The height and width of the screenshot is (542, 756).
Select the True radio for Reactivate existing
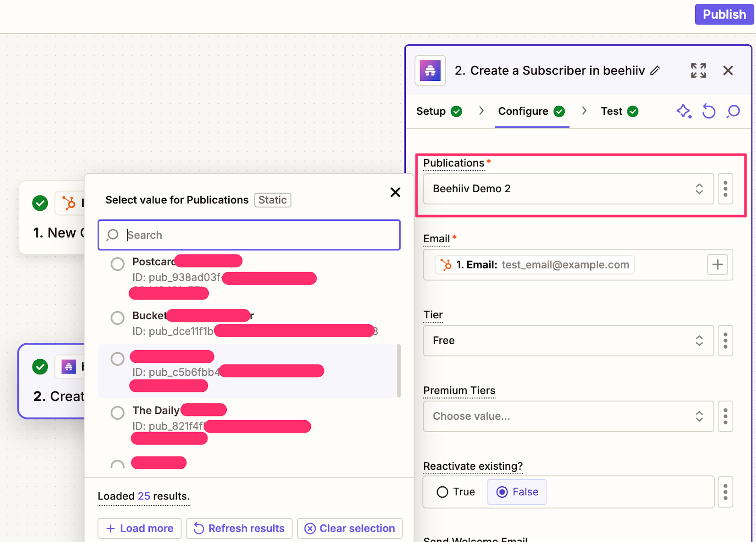[x=443, y=492]
